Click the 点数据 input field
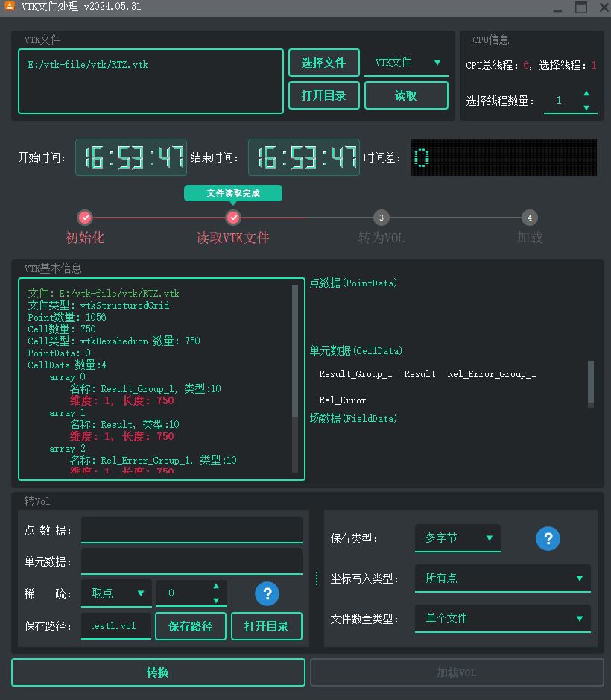The image size is (611, 700). pos(191,529)
